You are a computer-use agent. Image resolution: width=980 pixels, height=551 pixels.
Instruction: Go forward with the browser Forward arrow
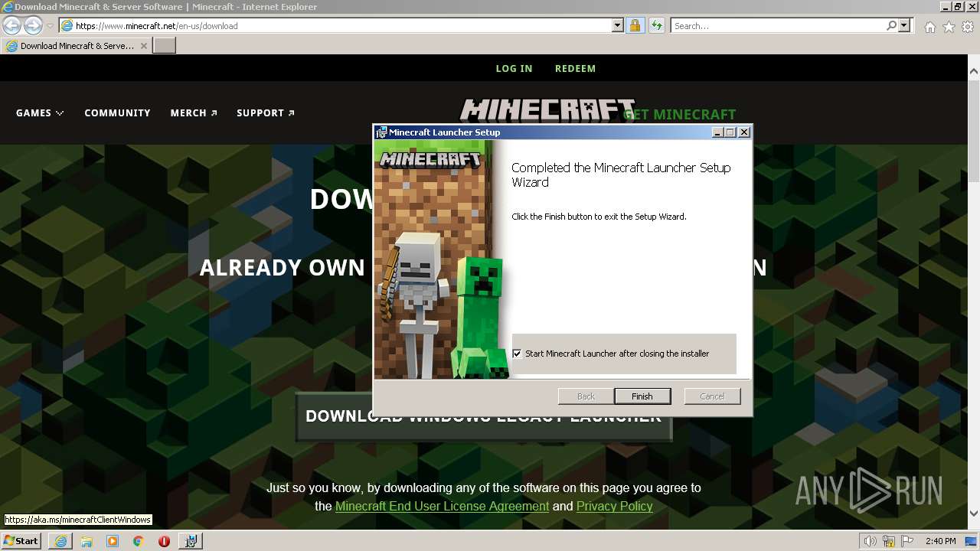pos(33,25)
